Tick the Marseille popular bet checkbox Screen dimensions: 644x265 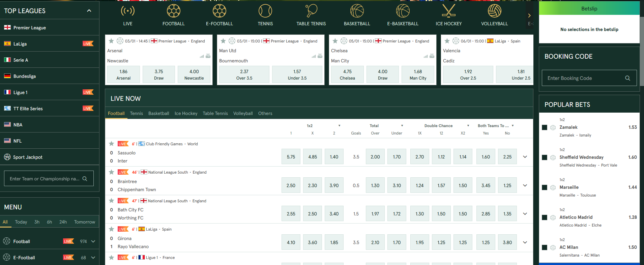point(545,187)
